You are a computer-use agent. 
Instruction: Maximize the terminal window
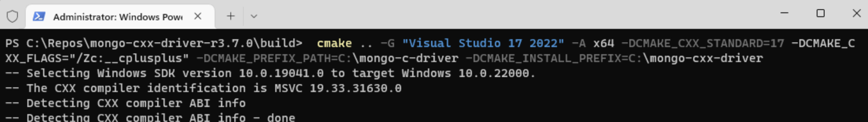pyautogui.click(x=820, y=13)
